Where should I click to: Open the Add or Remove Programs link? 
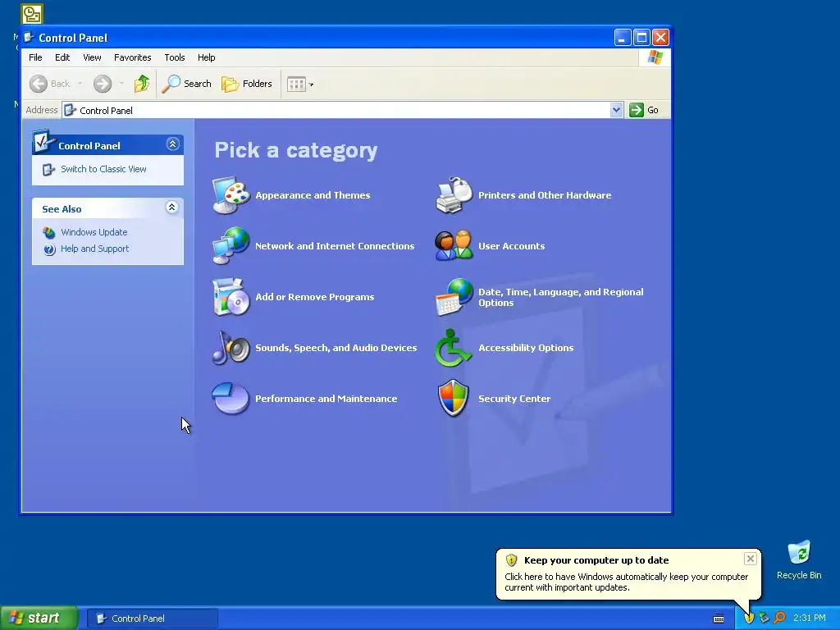click(x=314, y=297)
